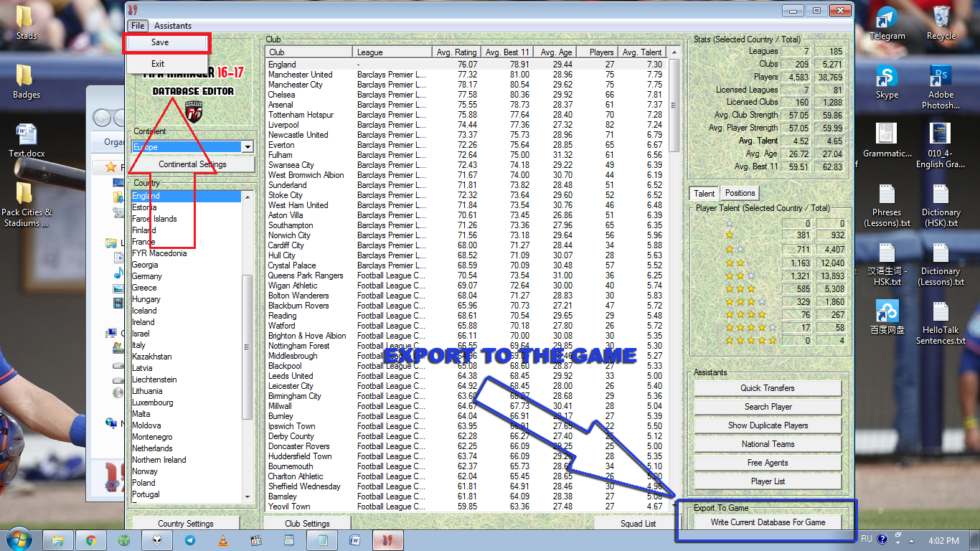
Task: Open Continental Settings
Action: coord(192,164)
